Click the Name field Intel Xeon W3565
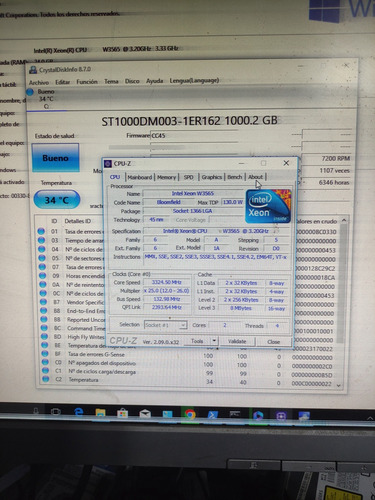This screenshot has width=375, height=500. (193, 193)
